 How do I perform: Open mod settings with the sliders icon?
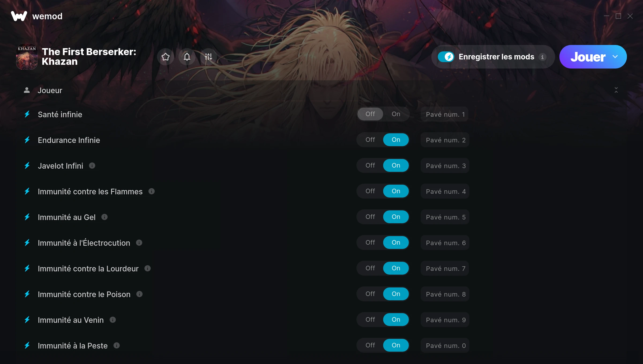pos(208,57)
